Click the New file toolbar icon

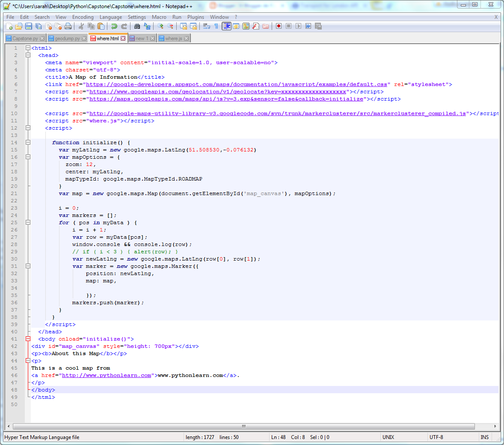[x=9, y=27]
